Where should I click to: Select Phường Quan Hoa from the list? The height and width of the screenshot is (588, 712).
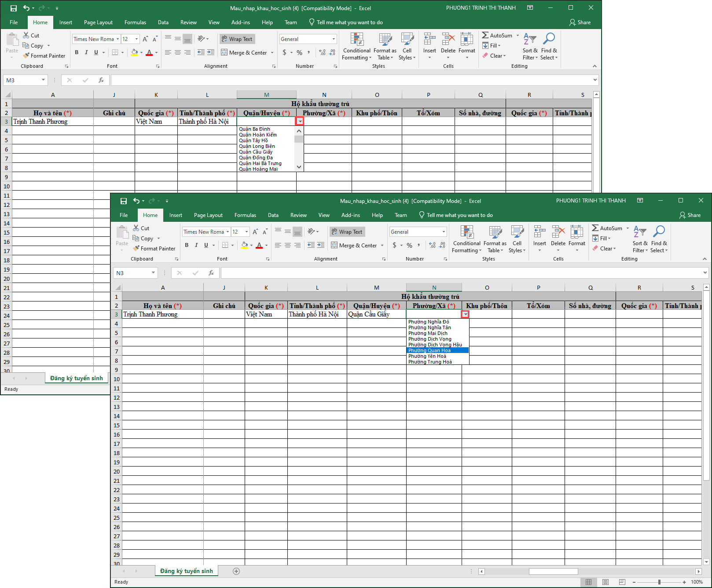click(429, 350)
